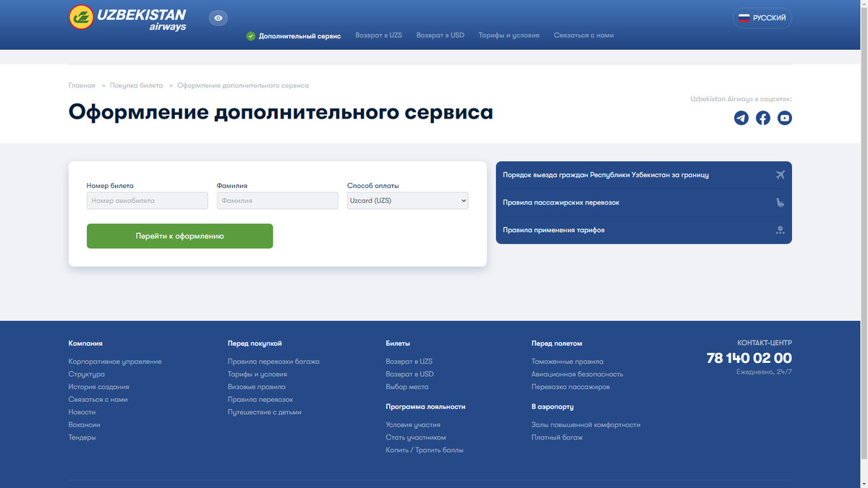The image size is (868, 488).
Task: Click the contact phone 78 140 02 00
Action: [x=749, y=358]
